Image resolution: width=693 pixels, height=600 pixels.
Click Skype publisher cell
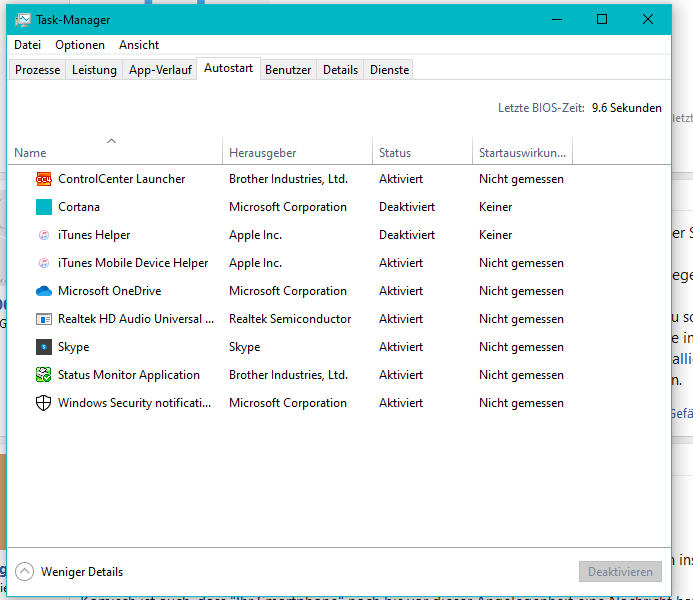click(244, 347)
